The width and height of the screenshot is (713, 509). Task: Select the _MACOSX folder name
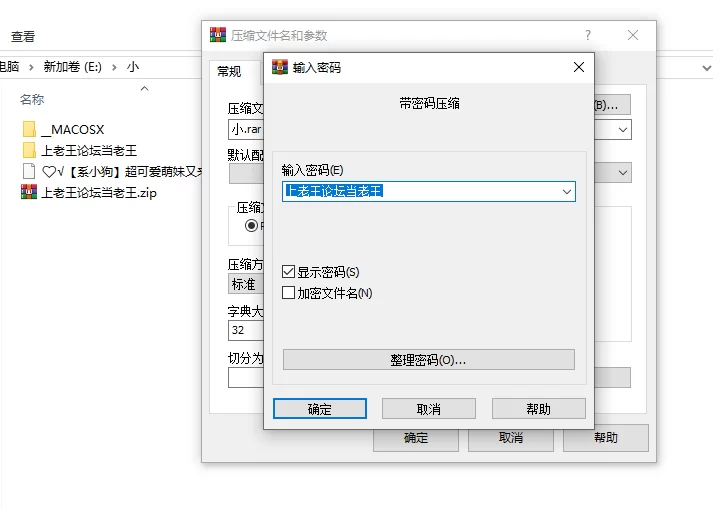tap(73, 130)
